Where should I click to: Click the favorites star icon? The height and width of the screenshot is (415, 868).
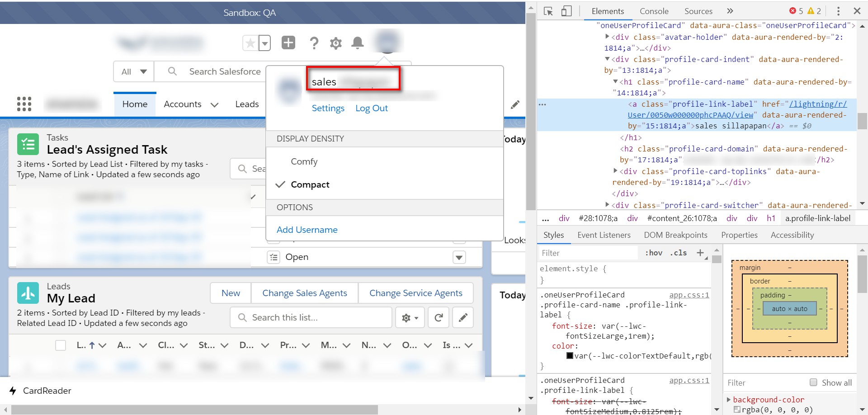pyautogui.click(x=251, y=42)
